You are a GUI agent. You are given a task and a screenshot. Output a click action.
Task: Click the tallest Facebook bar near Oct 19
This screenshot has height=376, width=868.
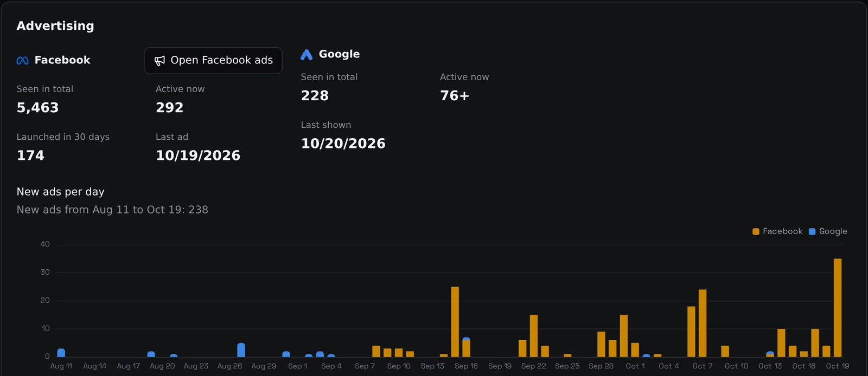click(838, 308)
